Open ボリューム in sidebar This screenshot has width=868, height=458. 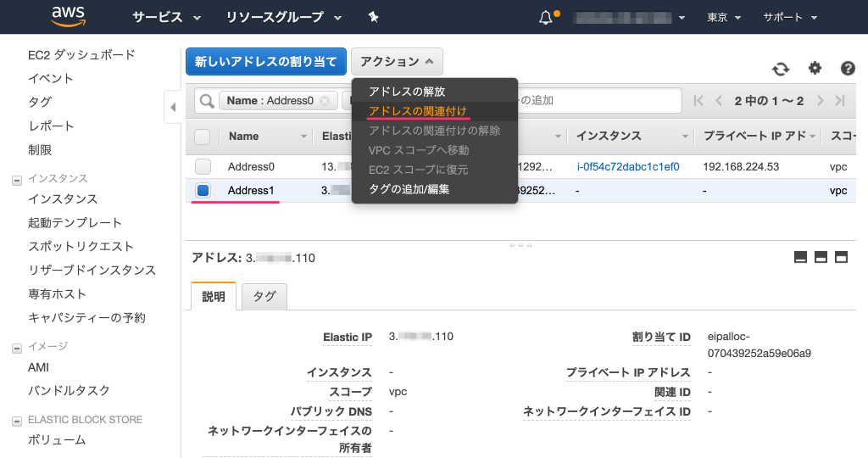(57, 439)
